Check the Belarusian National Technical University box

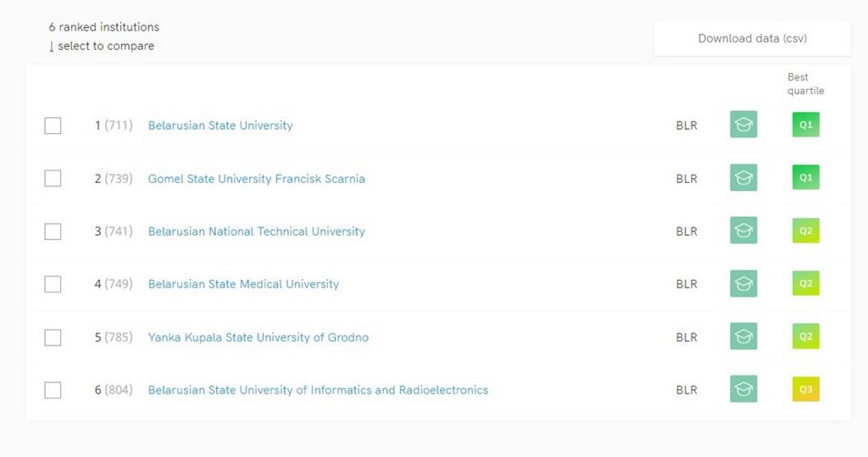53,231
